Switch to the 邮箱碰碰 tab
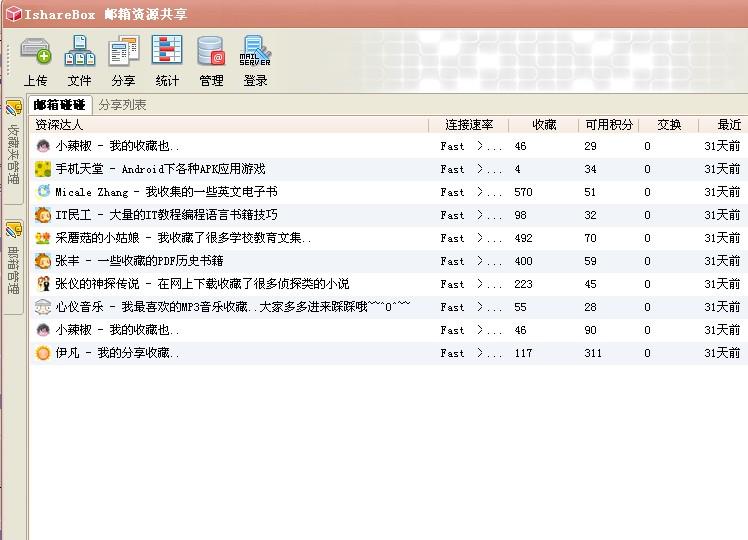 tap(60, 105)
